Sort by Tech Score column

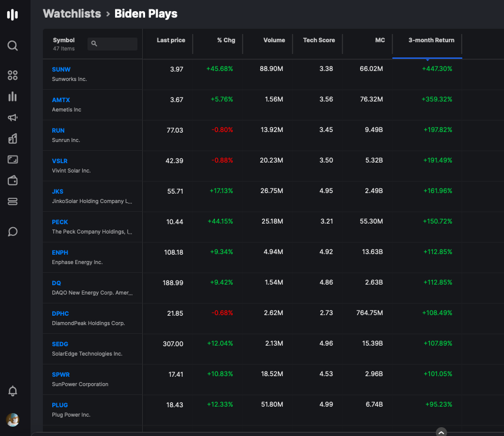pyautogui.click(x=319, y=40)
